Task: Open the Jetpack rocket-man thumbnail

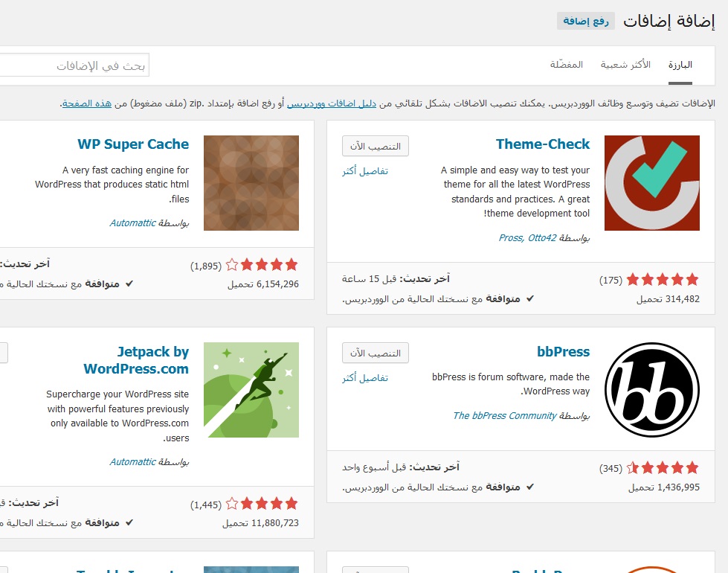Action: (x=251, y=390)
